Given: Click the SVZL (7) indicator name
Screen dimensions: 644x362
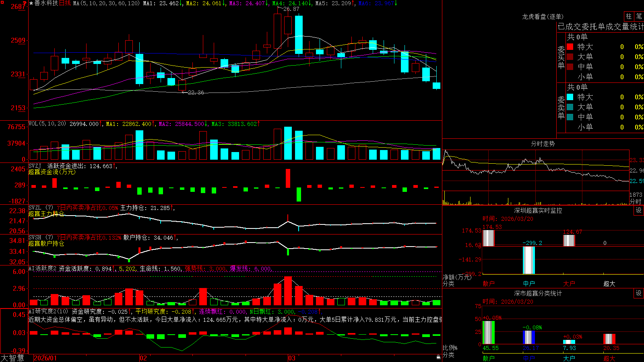Looking at the screenshot, I should pos(41,208).
